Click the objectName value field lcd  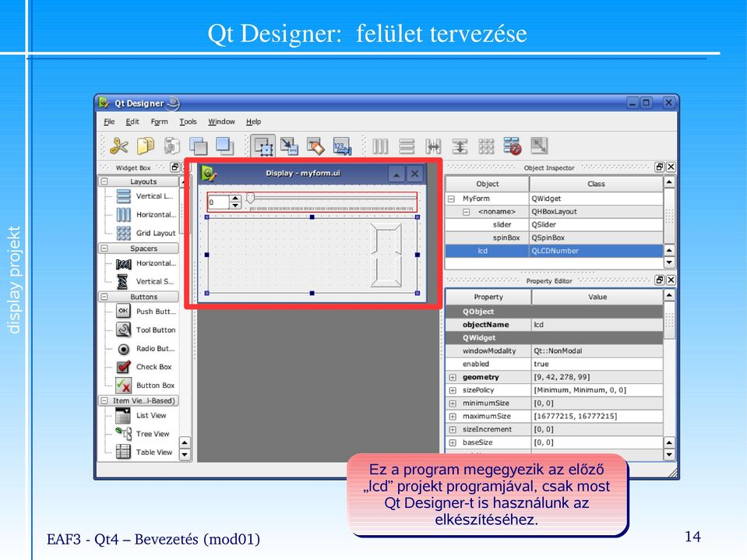click(597, 325)
